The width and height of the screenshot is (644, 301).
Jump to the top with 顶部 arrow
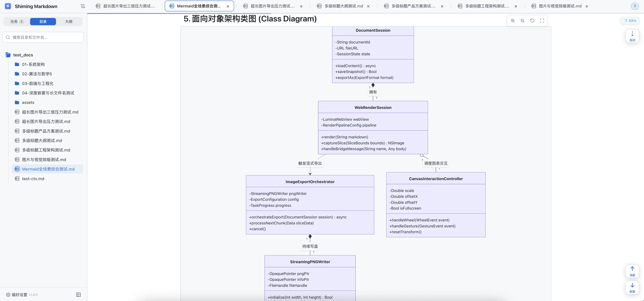click(632, 271)
